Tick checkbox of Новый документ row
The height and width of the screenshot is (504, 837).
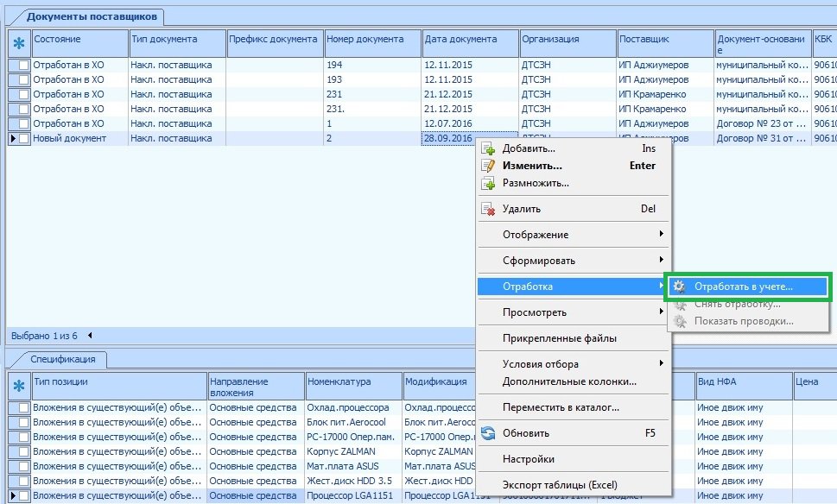(23, 138)
